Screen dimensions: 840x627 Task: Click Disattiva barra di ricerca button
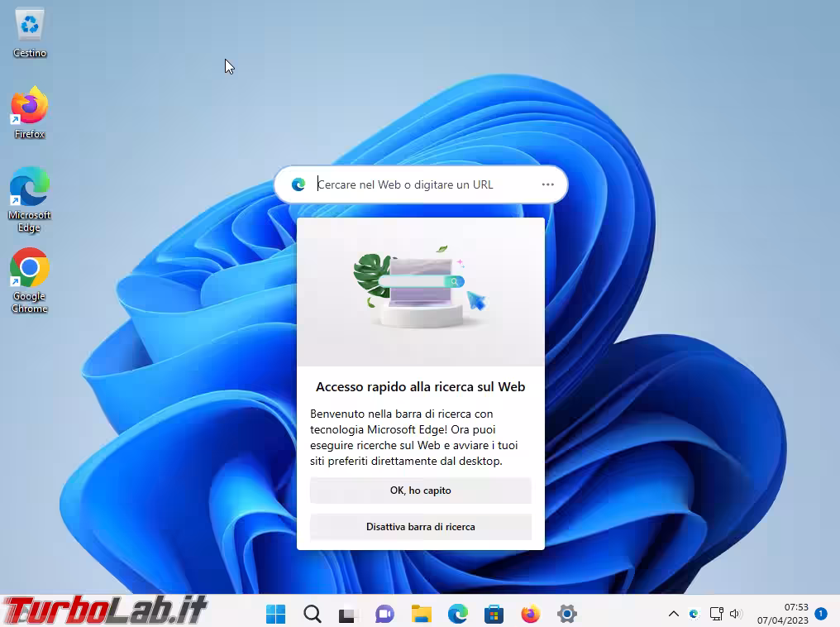tap(420, 527)
